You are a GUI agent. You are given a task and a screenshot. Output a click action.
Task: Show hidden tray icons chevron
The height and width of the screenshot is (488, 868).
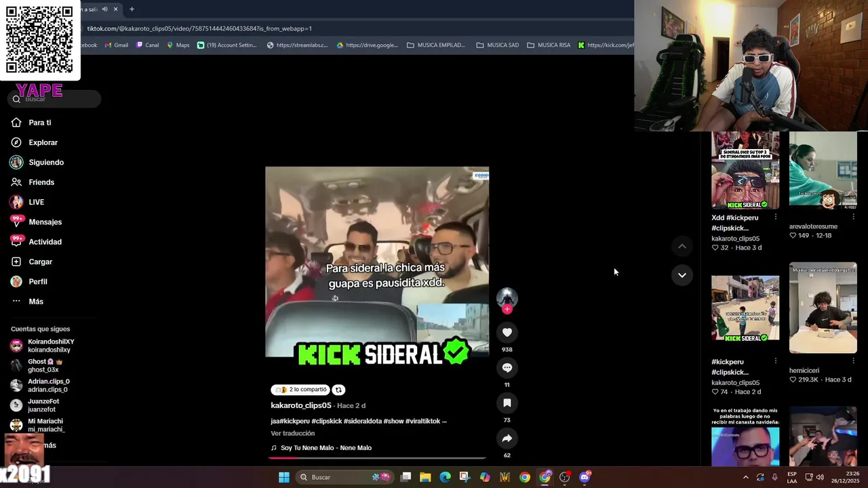745,477
